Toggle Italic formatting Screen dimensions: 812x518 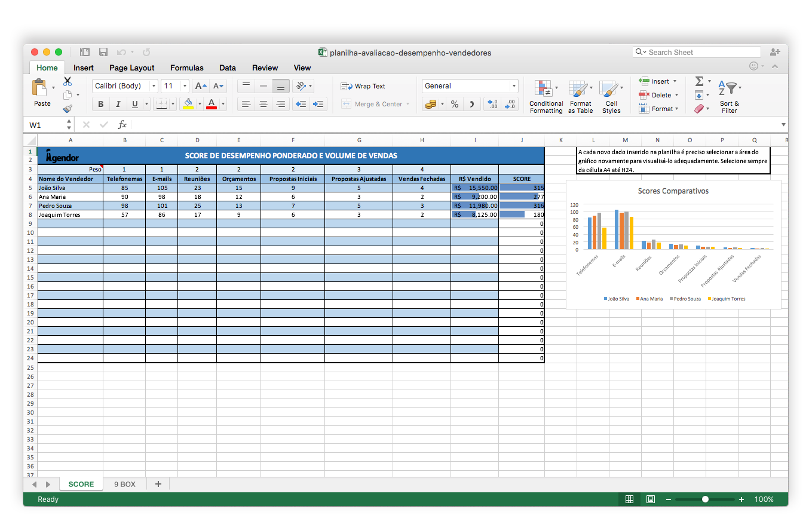(118, 104)
